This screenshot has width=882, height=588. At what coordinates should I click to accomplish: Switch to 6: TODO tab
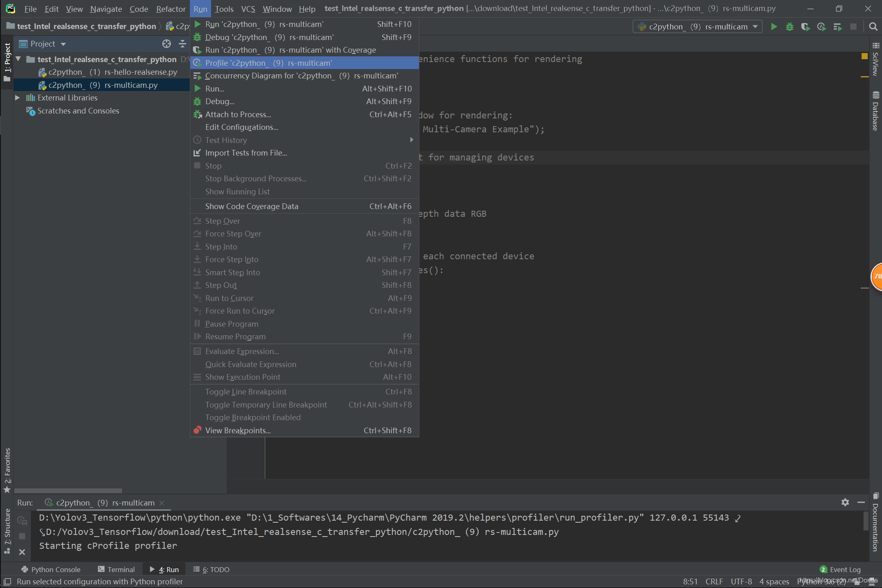pos(212,569)
